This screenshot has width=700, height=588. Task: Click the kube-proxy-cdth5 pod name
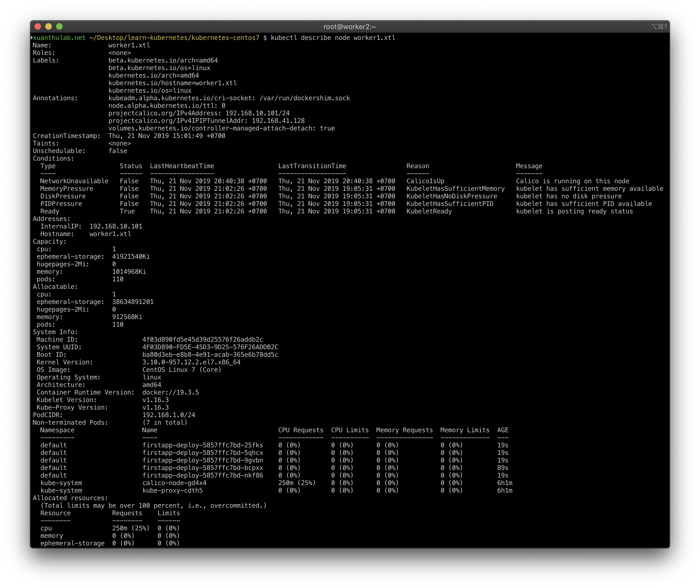172,490
